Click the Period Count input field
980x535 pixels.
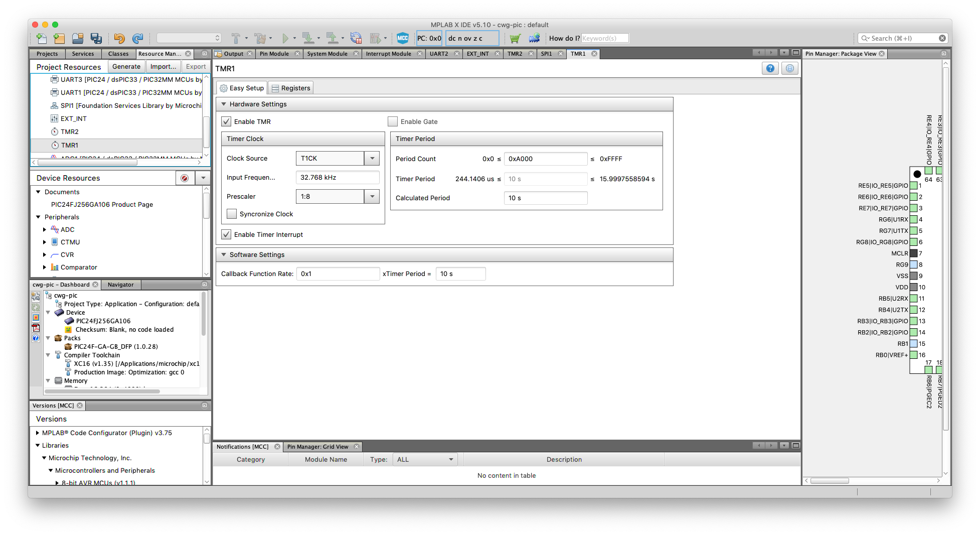click(545, 159)
